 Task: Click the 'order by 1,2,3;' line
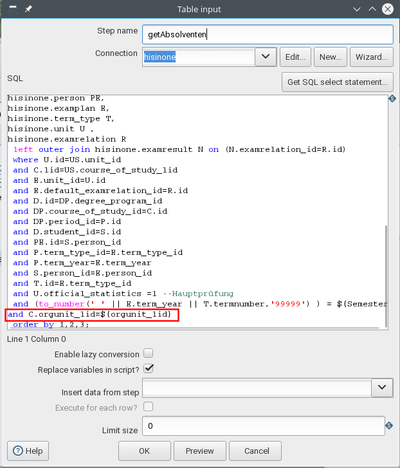pyautogui.click(x=51, y=324)
